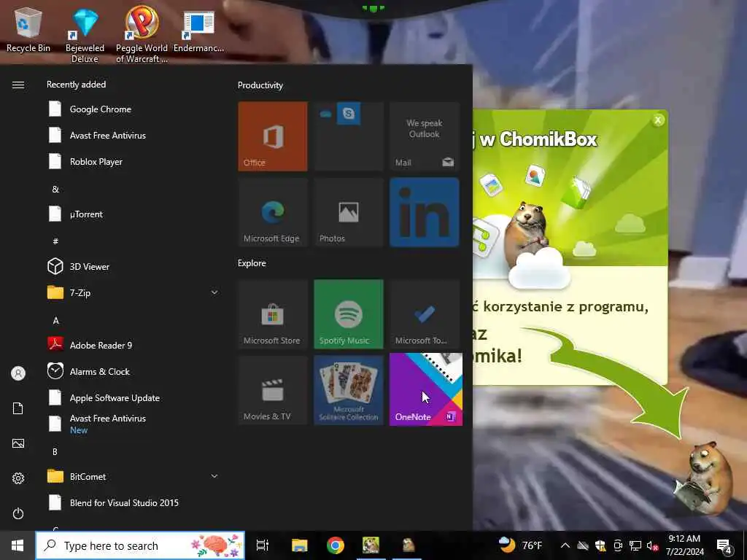Launch Microsoft Edge tile
747x560 pixels.
tap(273, 212)
